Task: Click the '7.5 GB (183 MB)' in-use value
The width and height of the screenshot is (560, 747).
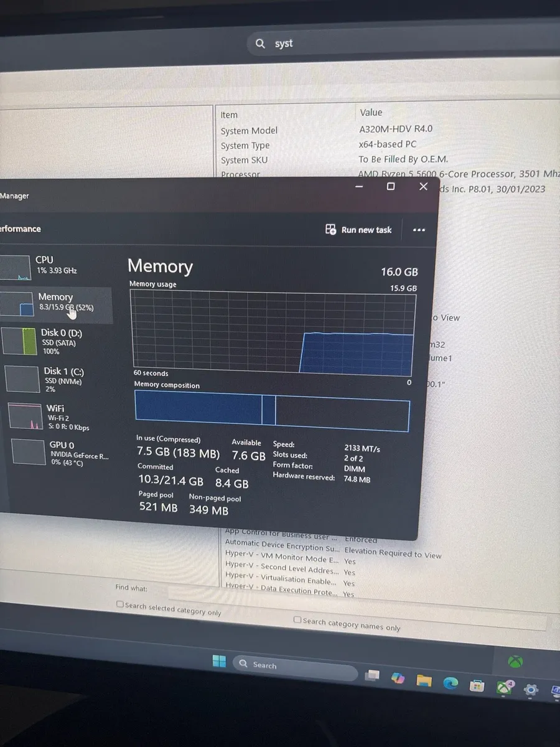Action: [179, 453]
